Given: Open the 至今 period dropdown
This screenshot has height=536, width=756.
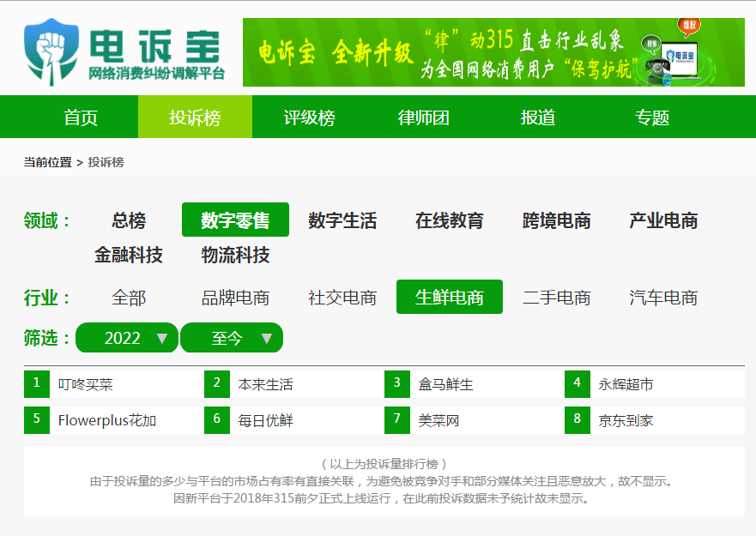Looking at the screenshot, I should click(232, 337).
